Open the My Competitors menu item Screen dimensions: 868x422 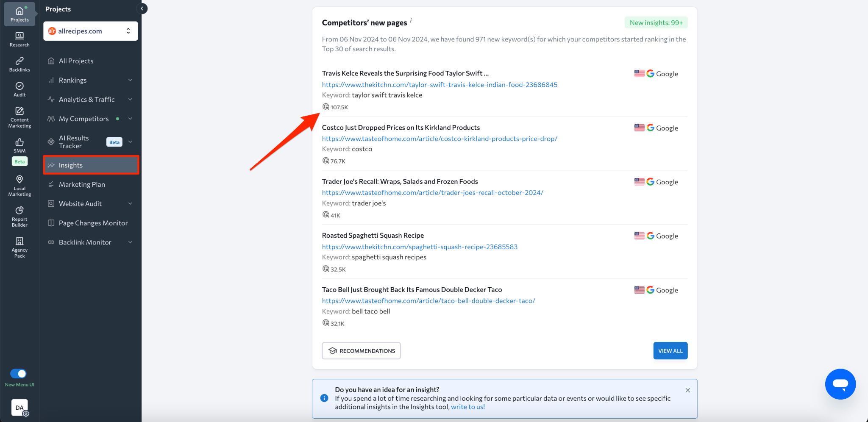click(x=83, y=119)
